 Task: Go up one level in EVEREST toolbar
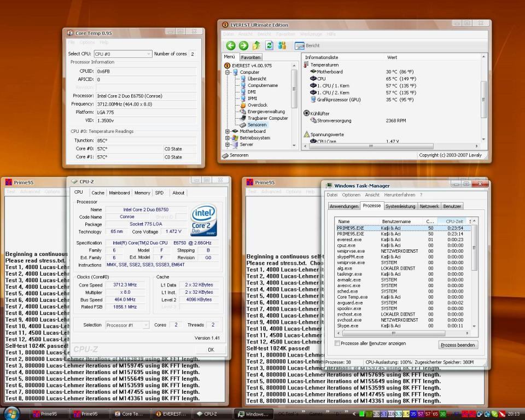(x=256, y=45)
